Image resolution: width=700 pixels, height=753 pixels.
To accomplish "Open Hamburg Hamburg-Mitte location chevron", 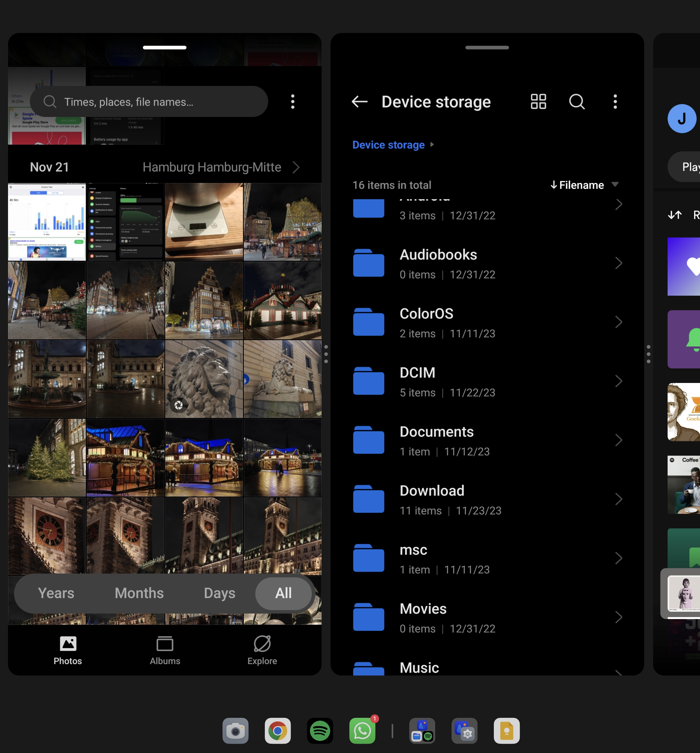I will 296,167.
